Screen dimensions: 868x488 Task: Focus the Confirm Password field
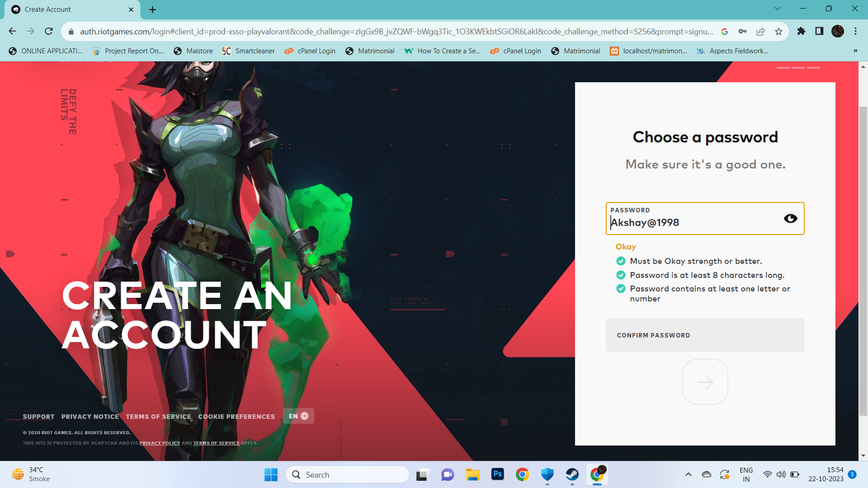point(705,335)
